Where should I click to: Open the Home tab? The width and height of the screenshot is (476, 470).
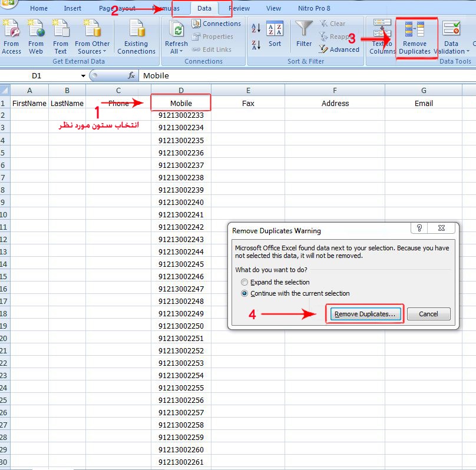[x=39, y=8]
